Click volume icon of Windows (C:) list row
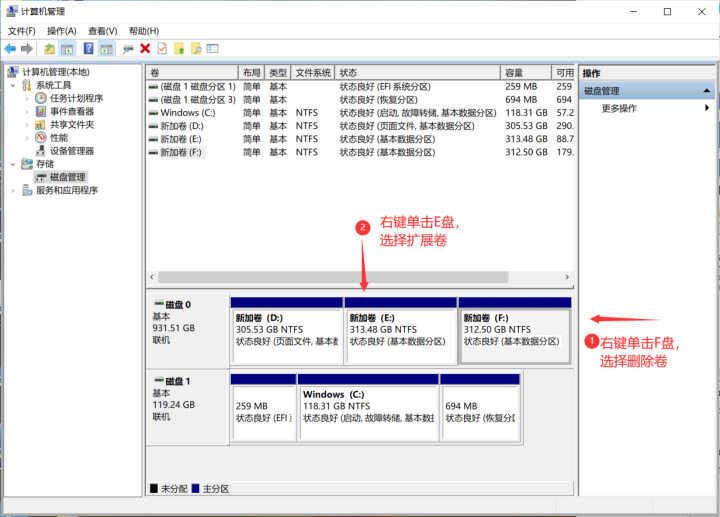Screen dimensions: 720x517 [x=153, y=113]
